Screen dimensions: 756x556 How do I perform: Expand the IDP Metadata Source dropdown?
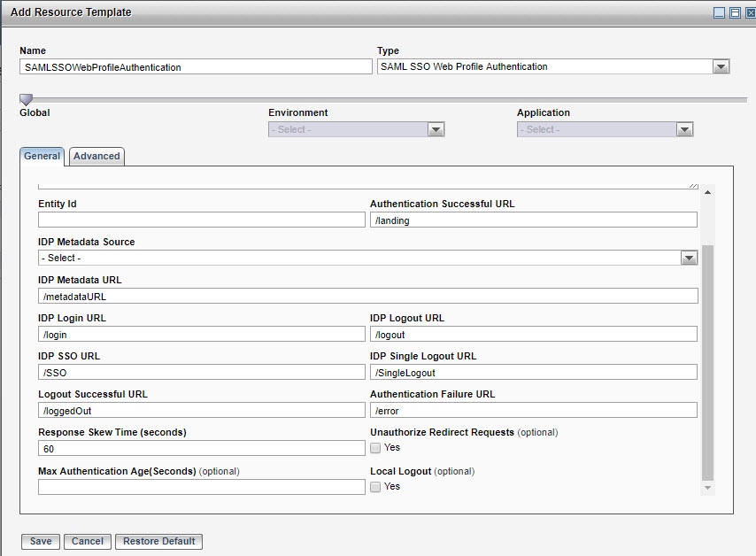[689, 258]
